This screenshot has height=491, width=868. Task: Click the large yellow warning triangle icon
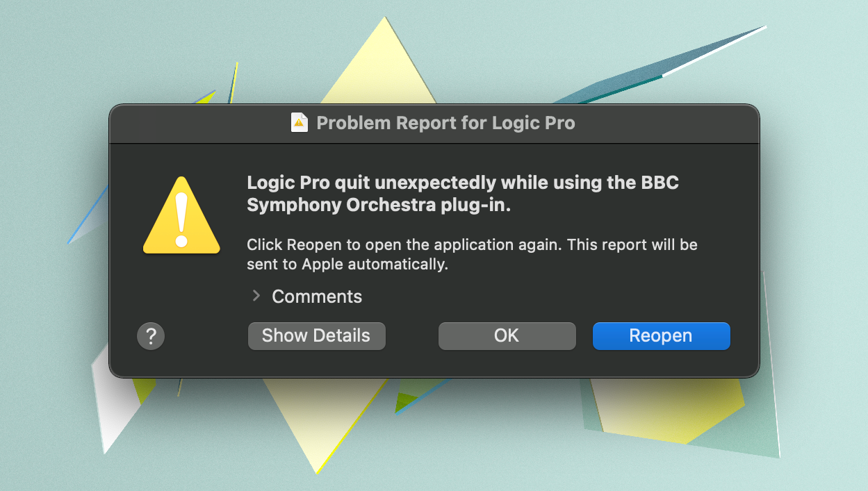pos(181,213)
